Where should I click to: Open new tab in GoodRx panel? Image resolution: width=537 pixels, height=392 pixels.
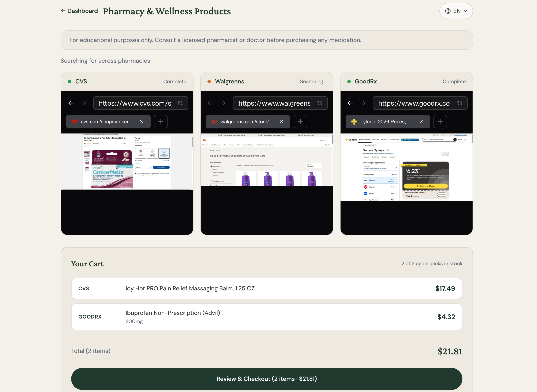(440, 122)
